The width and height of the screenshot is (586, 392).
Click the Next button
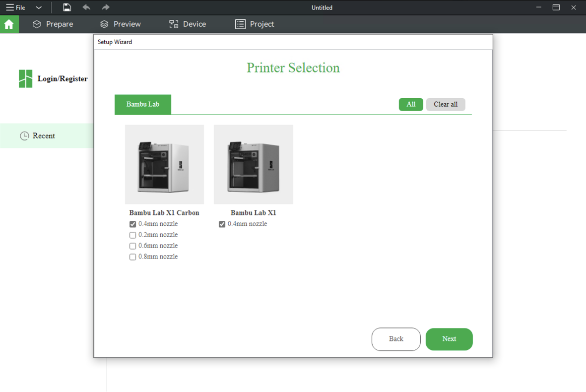[x=449, y=339]
